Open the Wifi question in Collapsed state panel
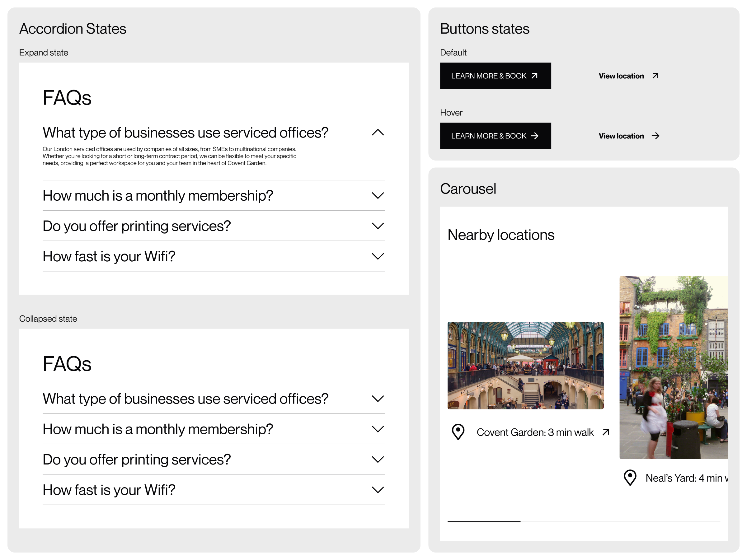The width and height of the screenshot is (747, 560). pos(378,490)
